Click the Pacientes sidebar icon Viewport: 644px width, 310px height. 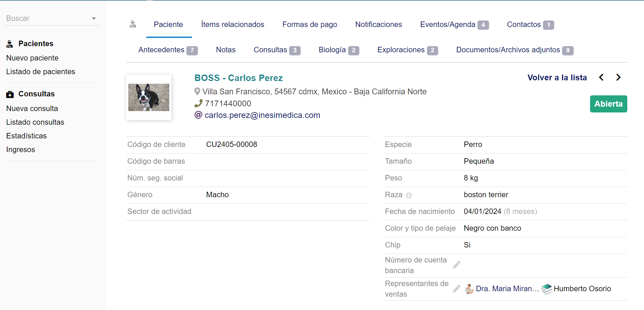[9, 43]
